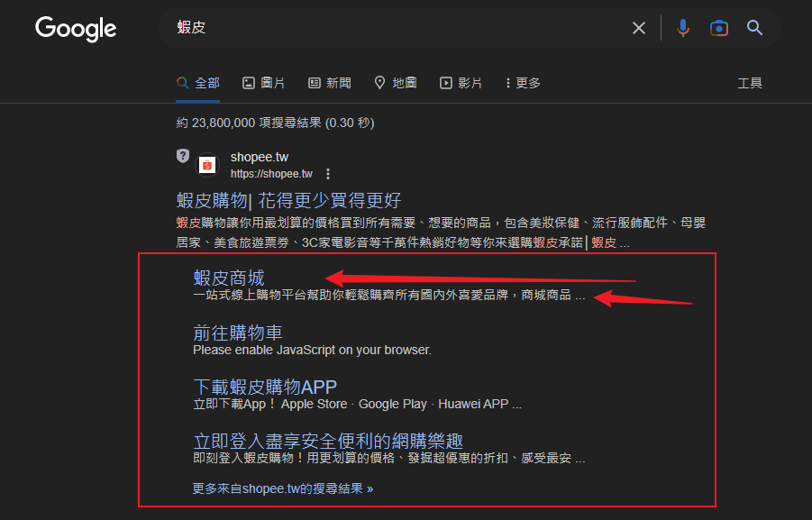Open the 影片 tab
This screenshot has height=520, width=812.
tap(461, 83)
